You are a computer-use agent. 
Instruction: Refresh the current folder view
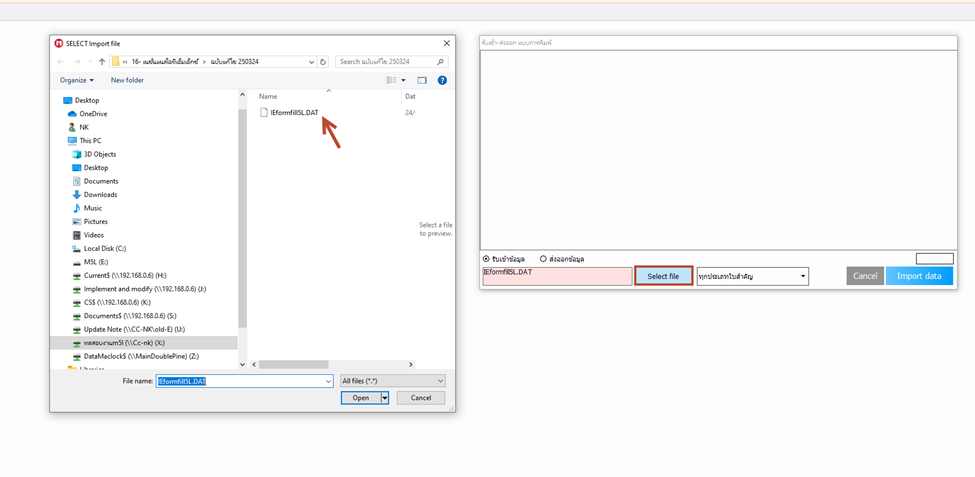[323, 62]
